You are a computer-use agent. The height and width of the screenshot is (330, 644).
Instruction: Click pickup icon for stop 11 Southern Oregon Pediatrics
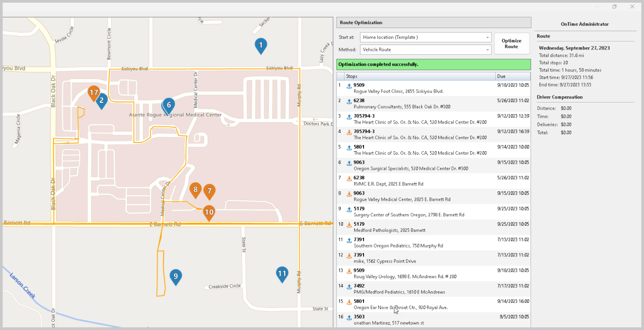click(349, 240)
